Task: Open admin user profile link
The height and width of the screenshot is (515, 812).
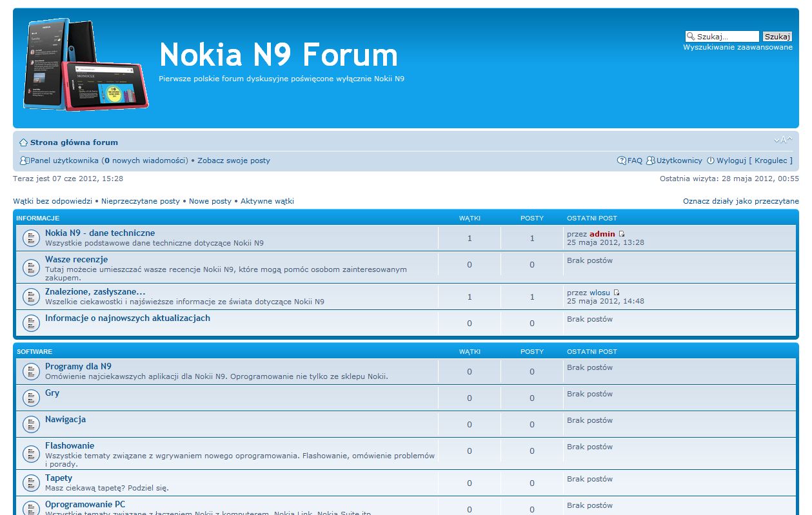Action: [602, 234]
